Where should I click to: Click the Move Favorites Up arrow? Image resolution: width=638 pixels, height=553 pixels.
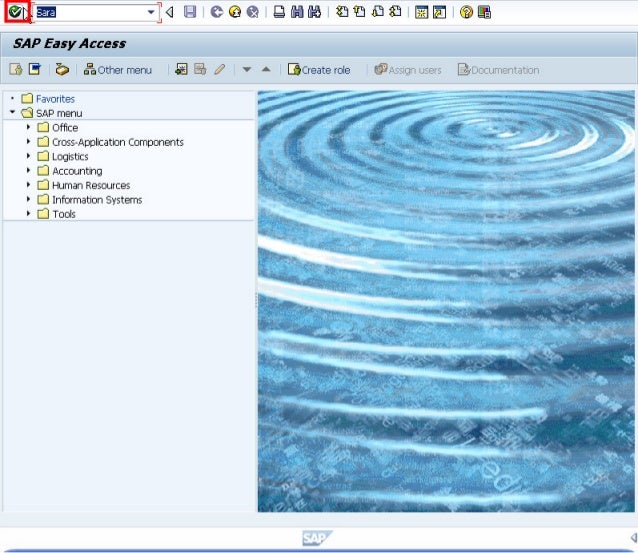(x=266, y=69)
